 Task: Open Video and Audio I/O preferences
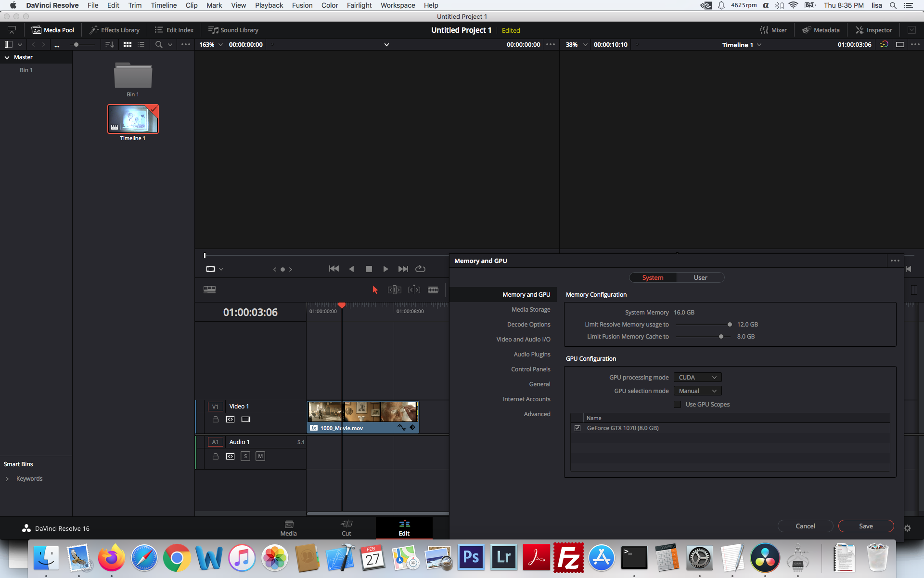point(523,339)
